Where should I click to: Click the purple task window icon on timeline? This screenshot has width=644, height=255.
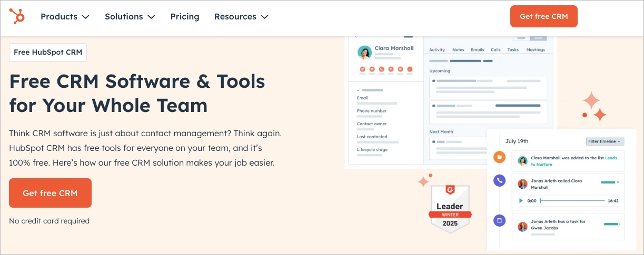click(x=499, y=220)
